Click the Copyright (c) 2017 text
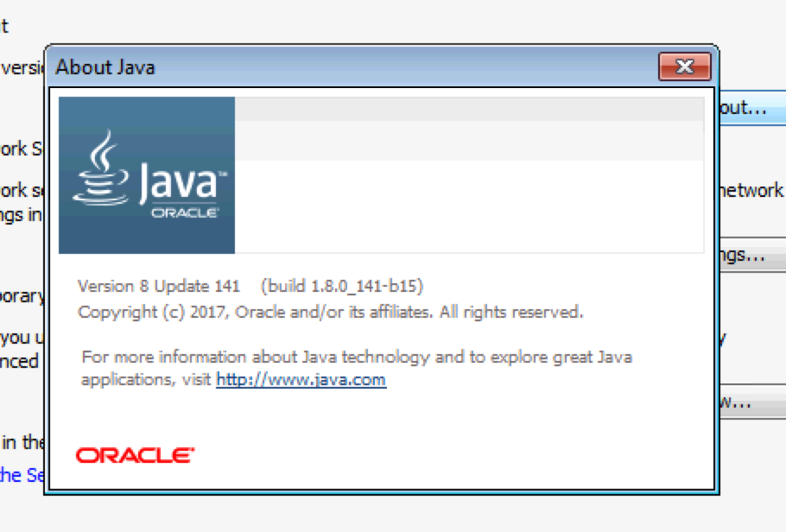Viewport: 786px width, 532px height. (x=152, y=312)
